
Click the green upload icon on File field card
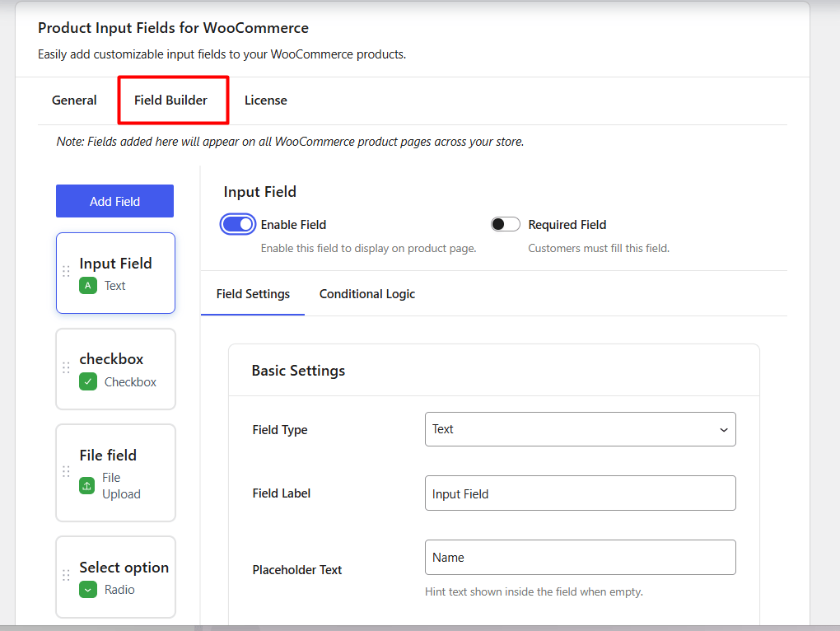(x=86, y=486)
